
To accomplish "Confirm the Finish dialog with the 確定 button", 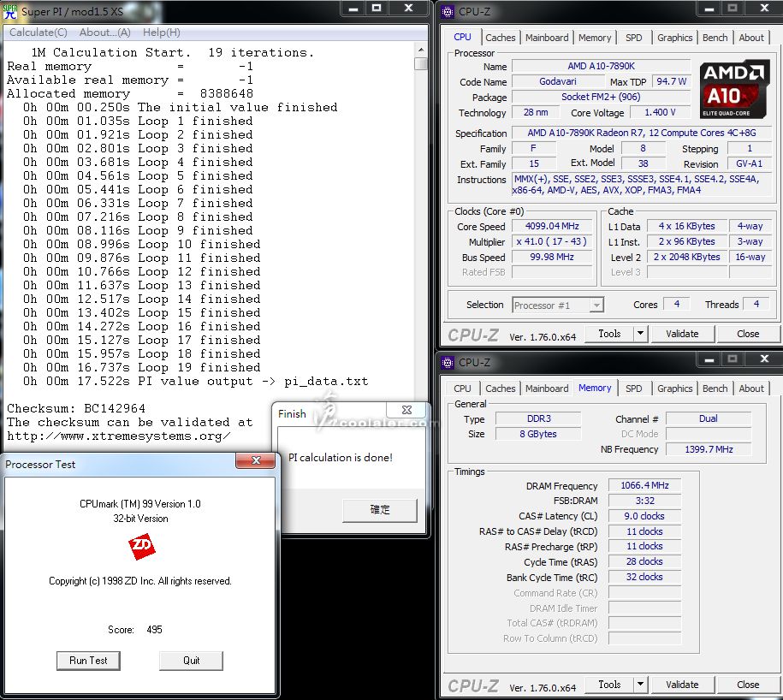I will 380,510.
